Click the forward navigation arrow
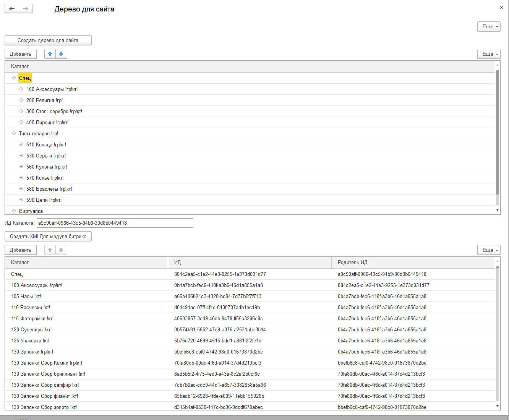The height and width of the screenshot is (420, 509). click(x=26, y=8)
